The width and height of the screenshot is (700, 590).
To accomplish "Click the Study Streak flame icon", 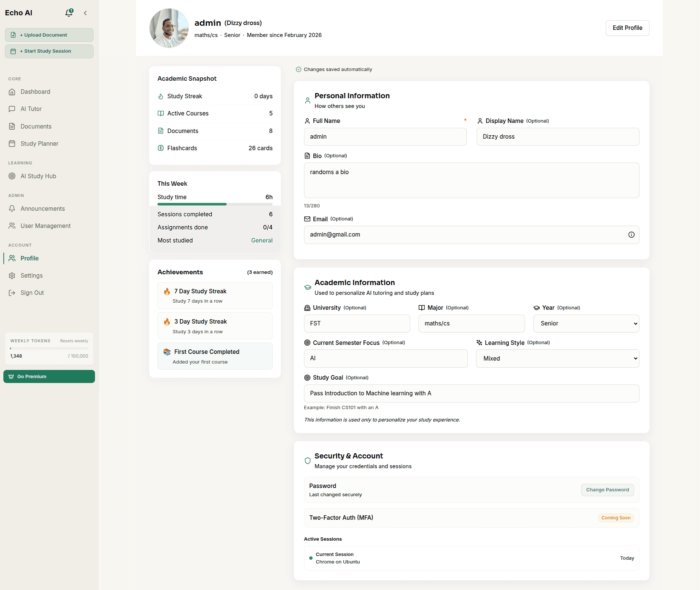I will 161,96.
